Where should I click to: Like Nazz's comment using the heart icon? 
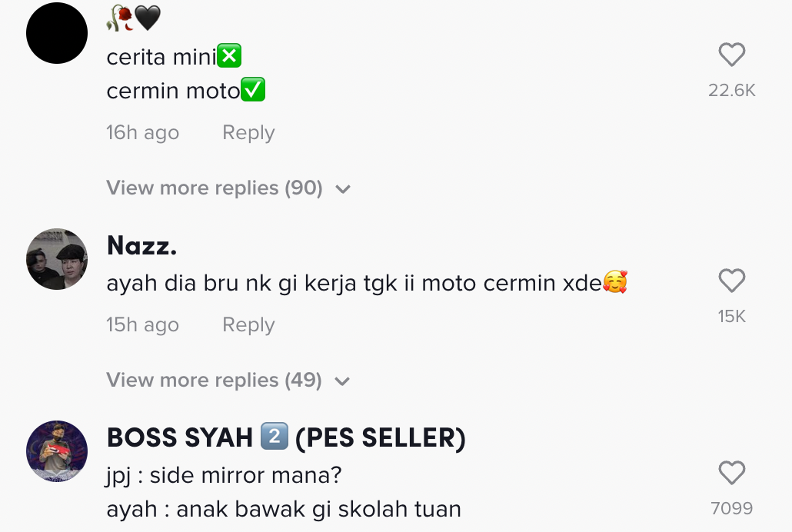click(x=731, y=281)
